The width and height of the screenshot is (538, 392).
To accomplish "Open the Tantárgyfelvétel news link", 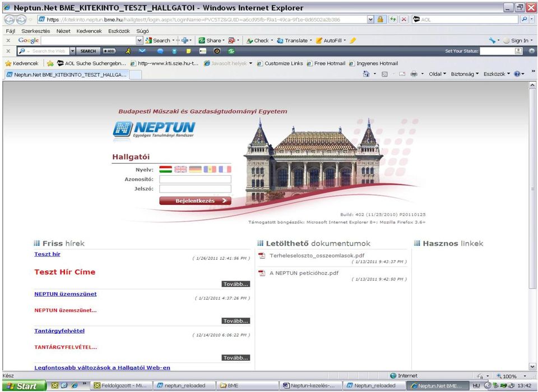I will coord(59,330).
